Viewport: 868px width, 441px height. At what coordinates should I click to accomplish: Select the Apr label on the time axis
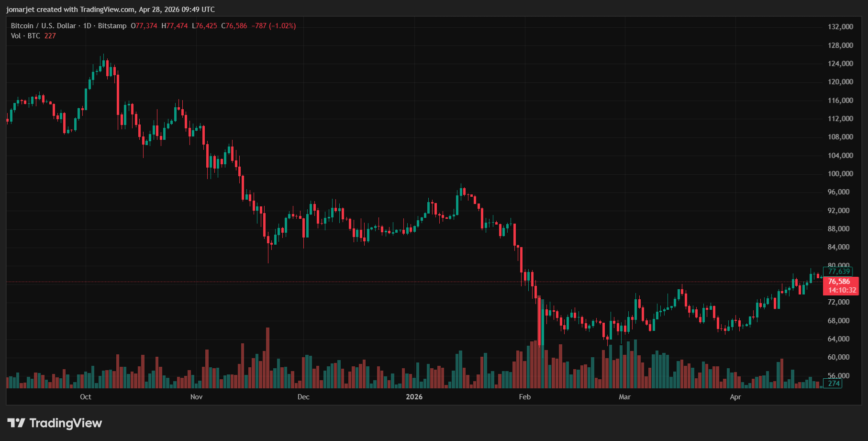(x=735, y=397)
